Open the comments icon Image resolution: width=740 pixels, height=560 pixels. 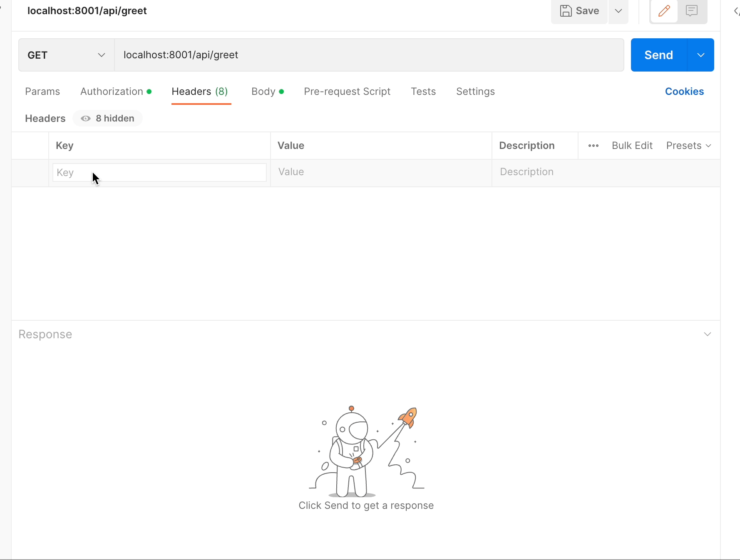pos(692,11)
